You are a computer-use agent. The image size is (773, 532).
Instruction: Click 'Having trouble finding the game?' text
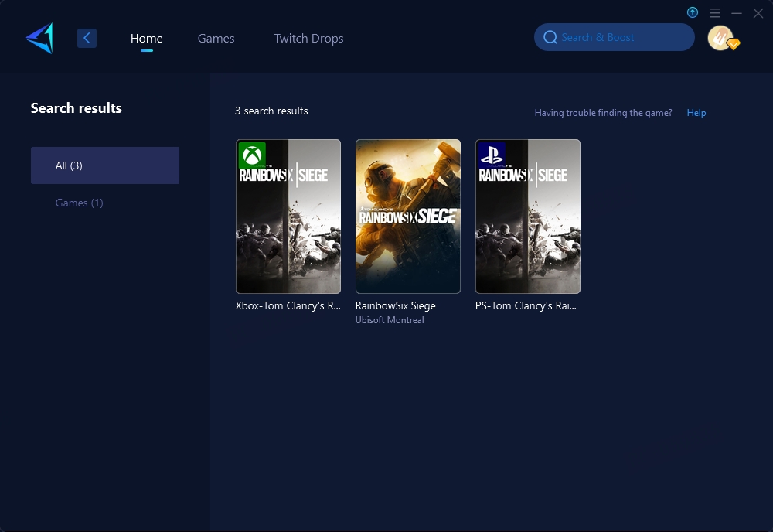603,113
